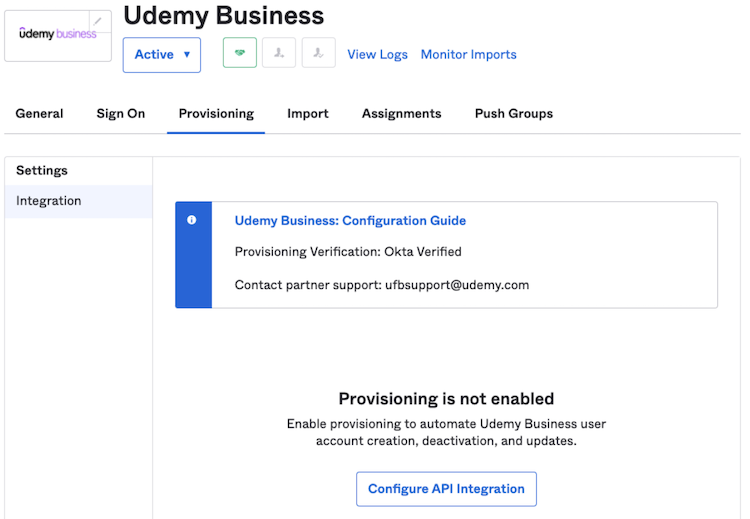Click the second grey person icon button
Viewport: 750px width, 519px height.
tap(318, 54)
